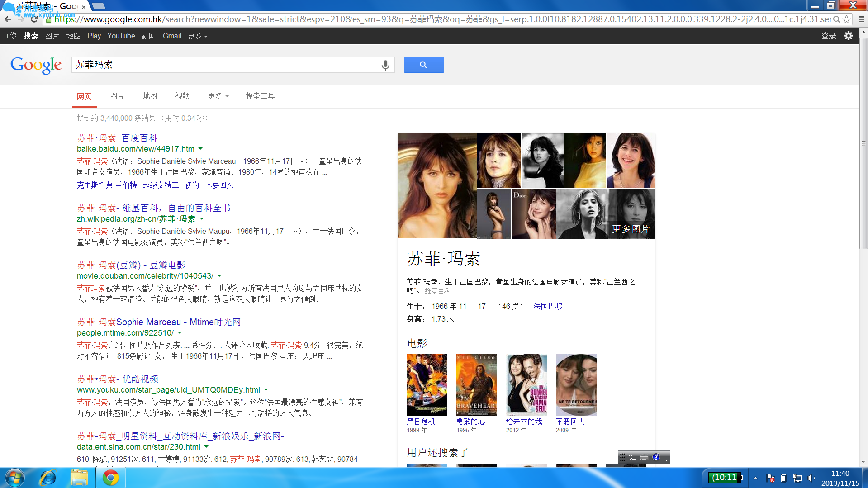Open the 更多 menu in top black bar
Viewport: 868px width, 488px height.
click(197, 36)
